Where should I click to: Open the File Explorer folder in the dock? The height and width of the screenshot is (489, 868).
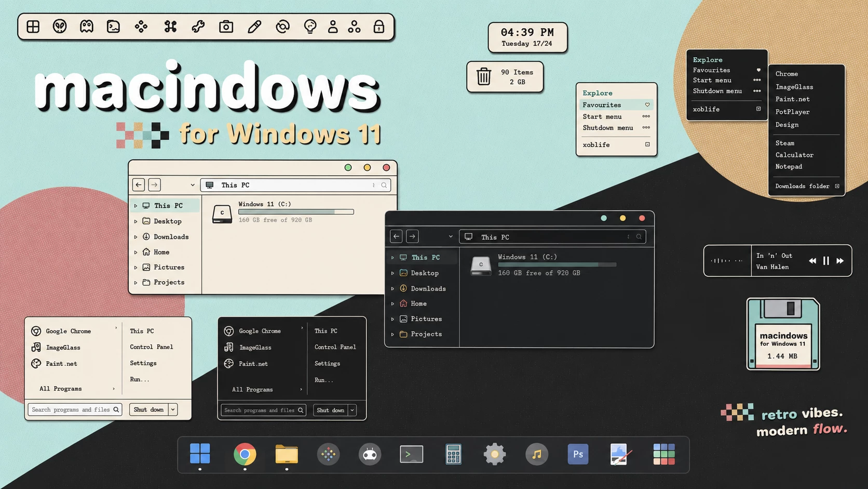click(287, 454)
